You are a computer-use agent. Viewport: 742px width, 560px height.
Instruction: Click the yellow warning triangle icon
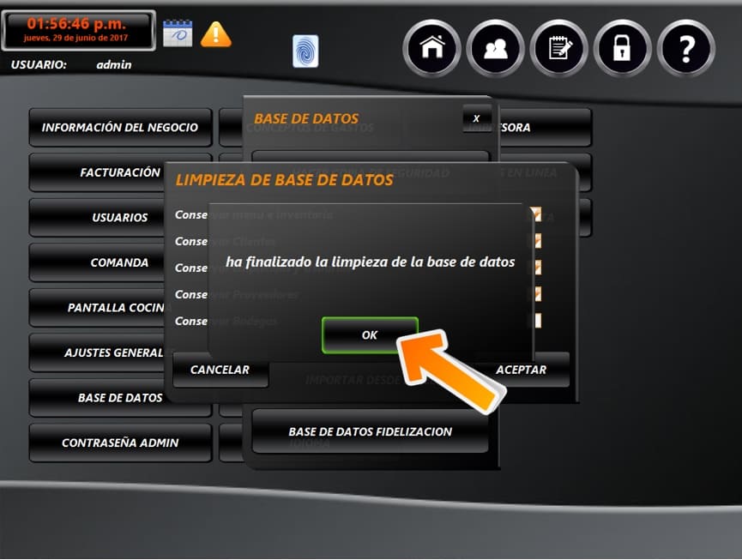pyautogui.click(x=215, y=34)
